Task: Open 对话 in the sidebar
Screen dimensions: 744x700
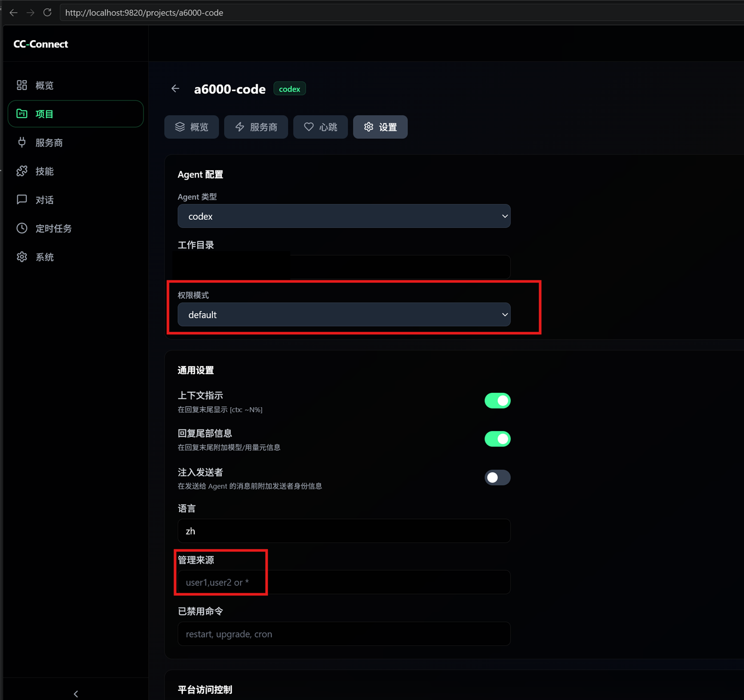Action: pos(75,200)
